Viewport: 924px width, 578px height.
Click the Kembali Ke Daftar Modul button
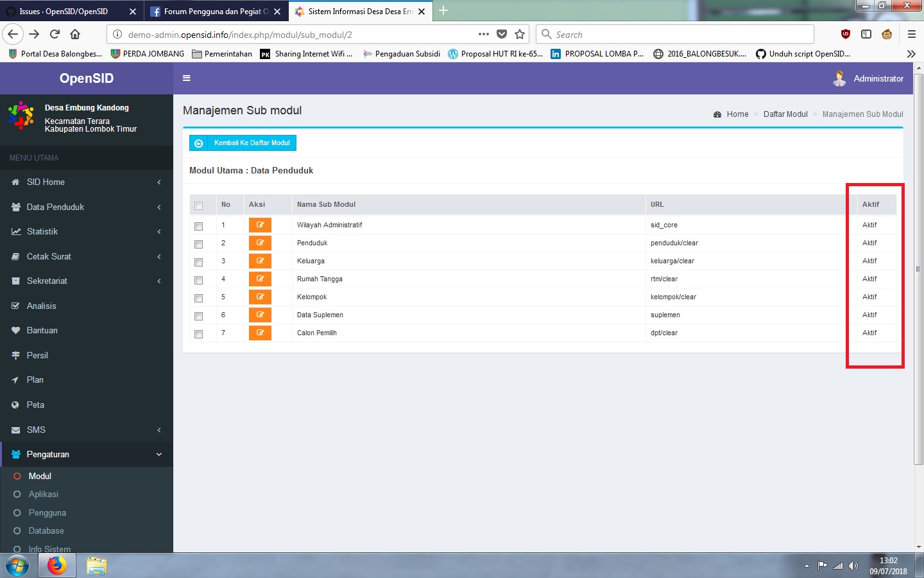coord(243,143)
